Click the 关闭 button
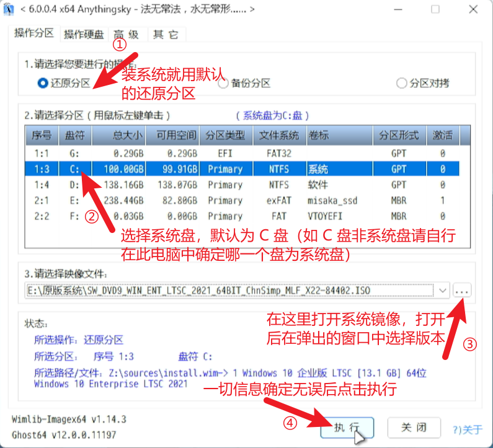The width and height of the screenshot is (493, 448). pyautogui.click(x=414, y=428)
